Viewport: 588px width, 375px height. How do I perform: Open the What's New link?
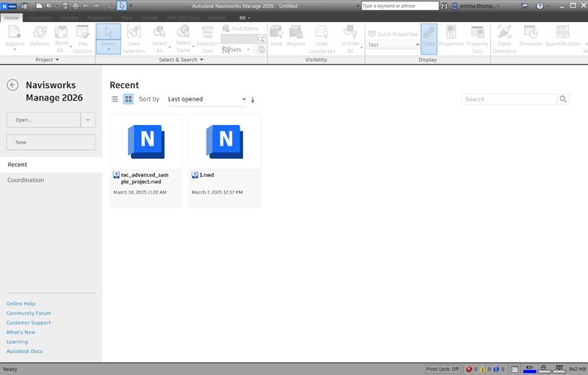[21, 332]
